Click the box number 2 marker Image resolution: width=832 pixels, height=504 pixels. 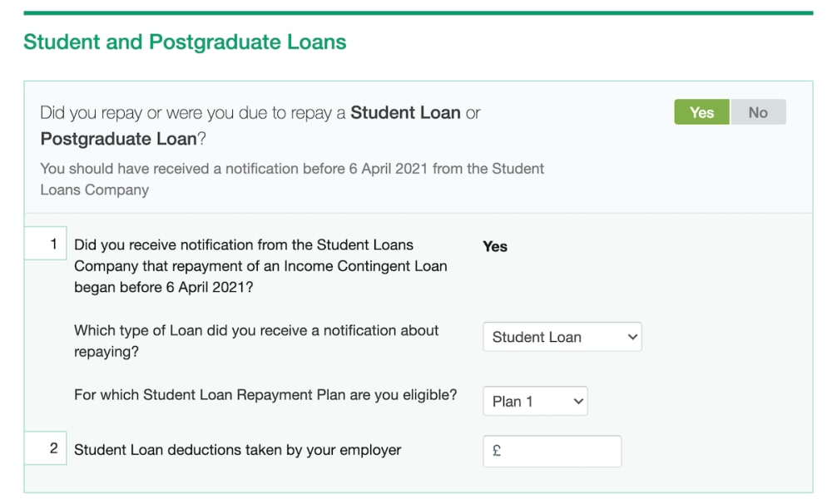click(x=45, y=449)
